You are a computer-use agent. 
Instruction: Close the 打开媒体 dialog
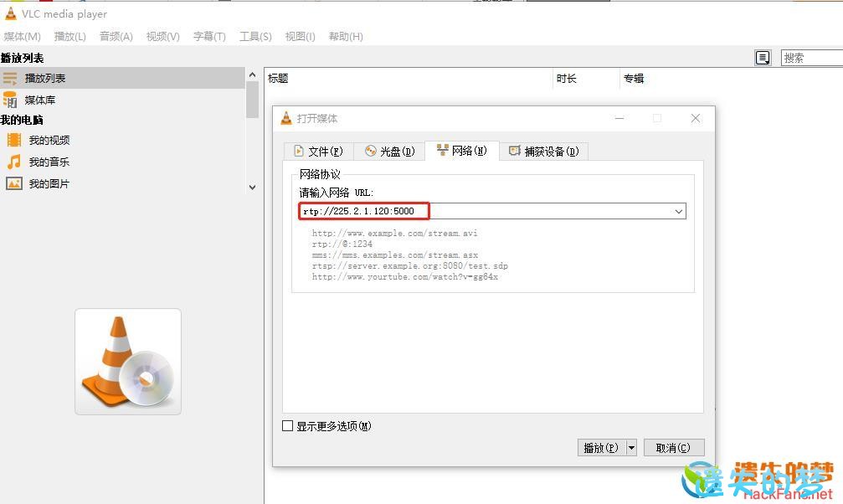click(695, 118)
